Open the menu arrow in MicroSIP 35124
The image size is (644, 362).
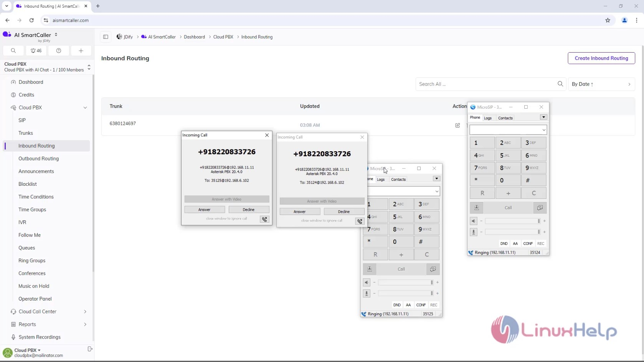(x=543, y=117)
